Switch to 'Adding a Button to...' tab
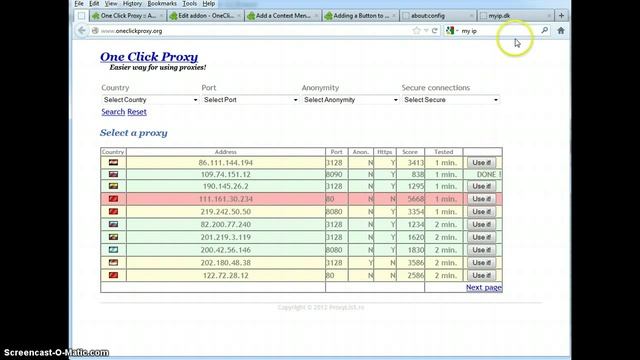This screenshot has height=360, width=640. [x=360, y=16]
